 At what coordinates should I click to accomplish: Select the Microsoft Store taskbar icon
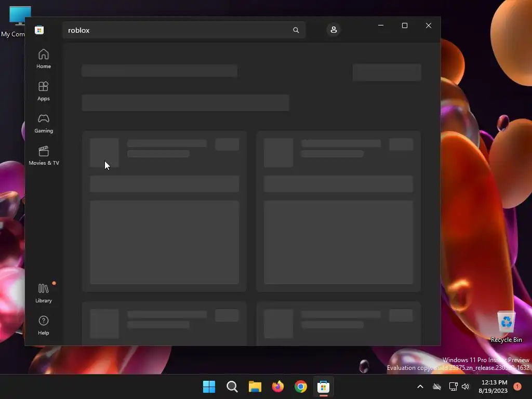323,387
